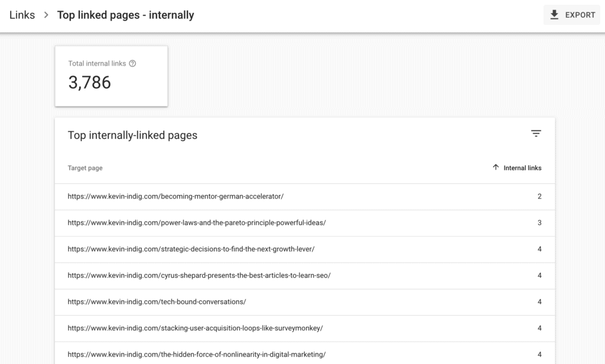Click the upward sort arrow icon

point(496,168)
